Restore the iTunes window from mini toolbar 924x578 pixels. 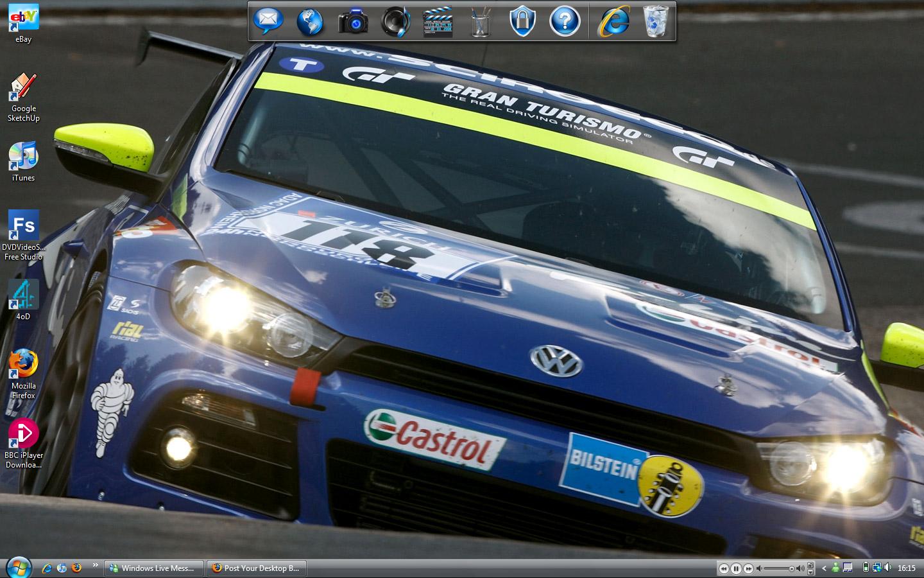pyautogui.click(x=810, y=565)
